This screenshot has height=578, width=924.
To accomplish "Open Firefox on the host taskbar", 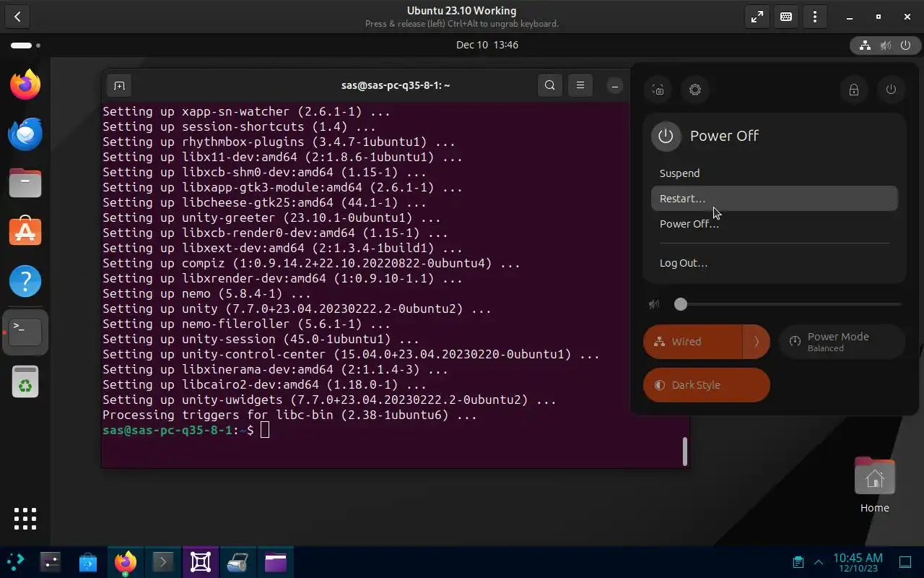I will [x=126, y=561].
